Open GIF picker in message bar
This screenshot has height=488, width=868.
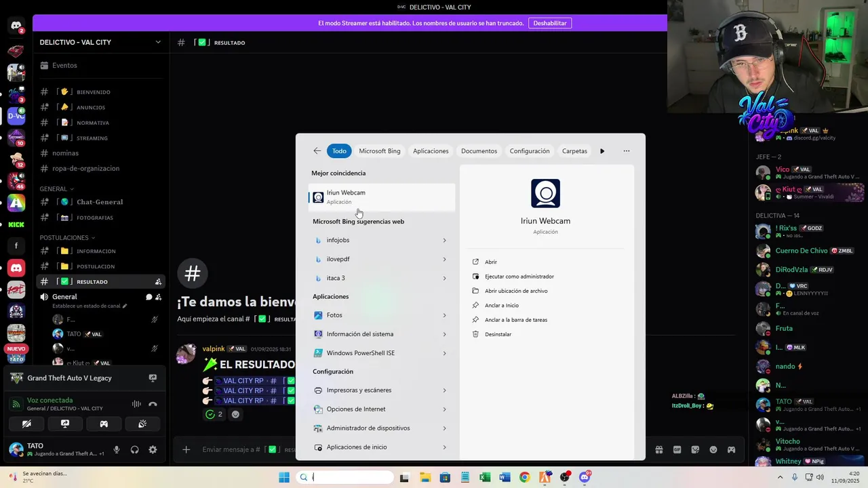pos(677,449)
